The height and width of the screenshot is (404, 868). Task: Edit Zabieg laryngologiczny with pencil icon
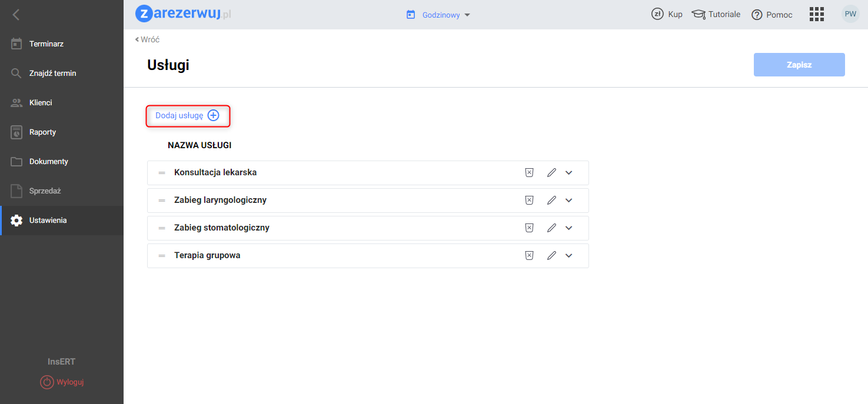551,201
